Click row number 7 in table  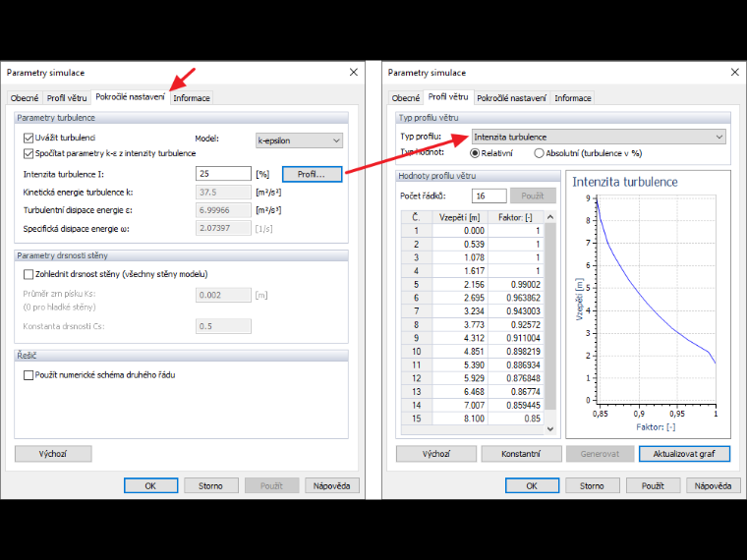point(417,311)
